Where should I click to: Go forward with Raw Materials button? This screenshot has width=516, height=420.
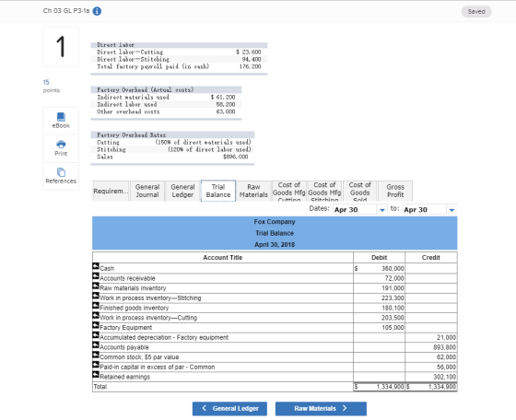[x=321, y=409]
